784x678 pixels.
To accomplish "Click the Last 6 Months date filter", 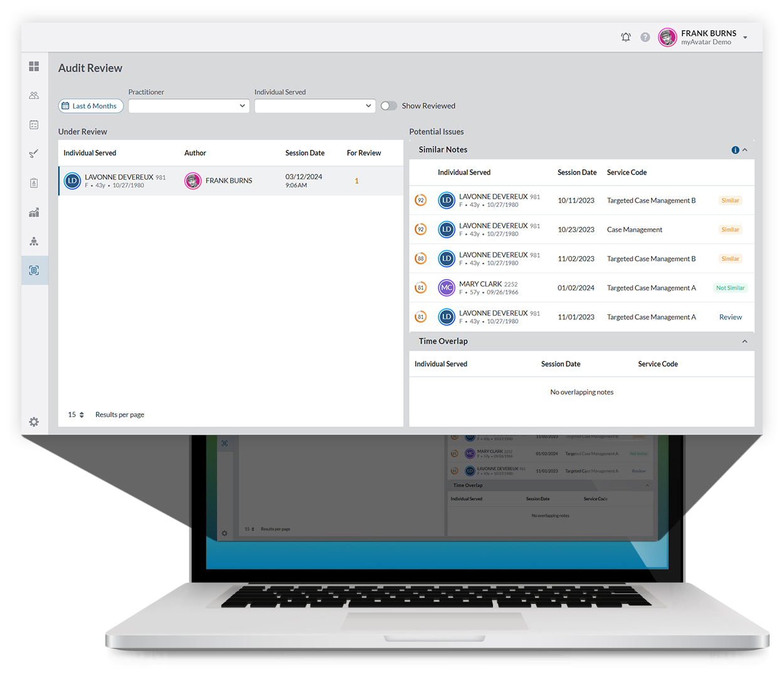I will pyautogui.click(x=90, y=106).
